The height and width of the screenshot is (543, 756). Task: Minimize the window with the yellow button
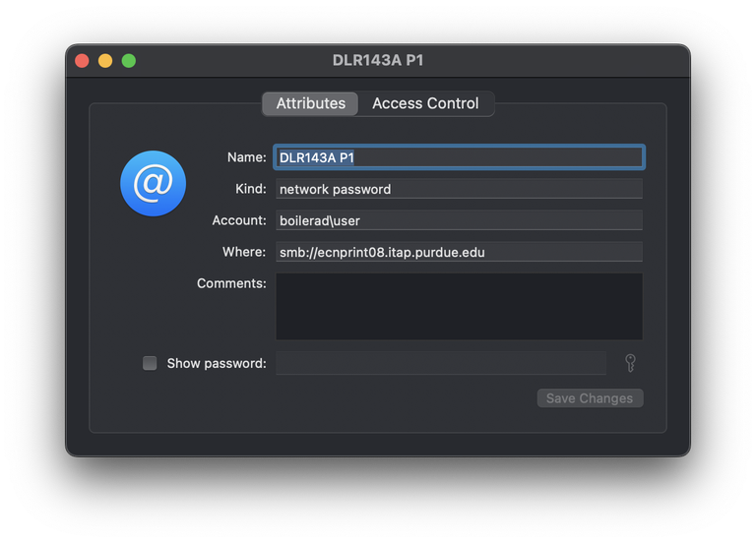point(105,61)
